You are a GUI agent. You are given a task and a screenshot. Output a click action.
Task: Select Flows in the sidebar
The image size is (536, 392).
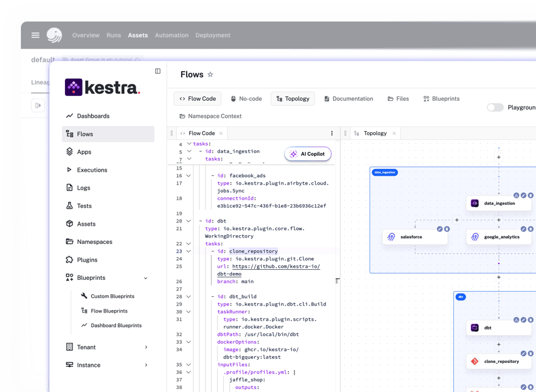84,134
